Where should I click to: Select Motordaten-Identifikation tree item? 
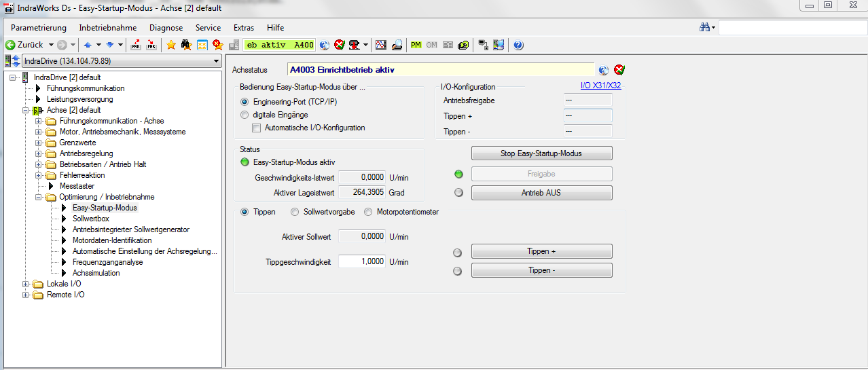[x=112, y=240]
